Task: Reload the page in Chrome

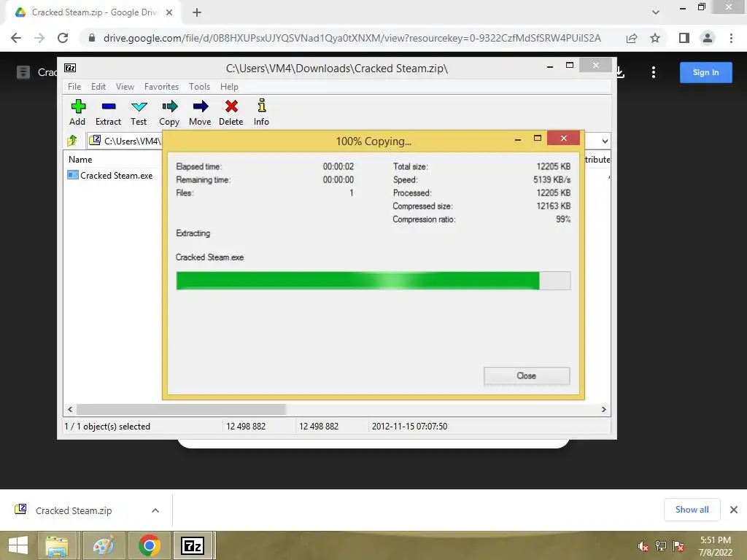Action: coord(63,38)
